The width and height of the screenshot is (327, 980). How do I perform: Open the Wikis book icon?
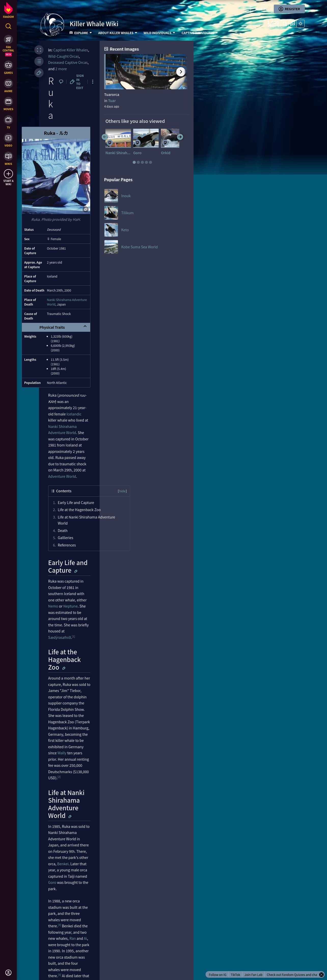click(x=8, y=156)
